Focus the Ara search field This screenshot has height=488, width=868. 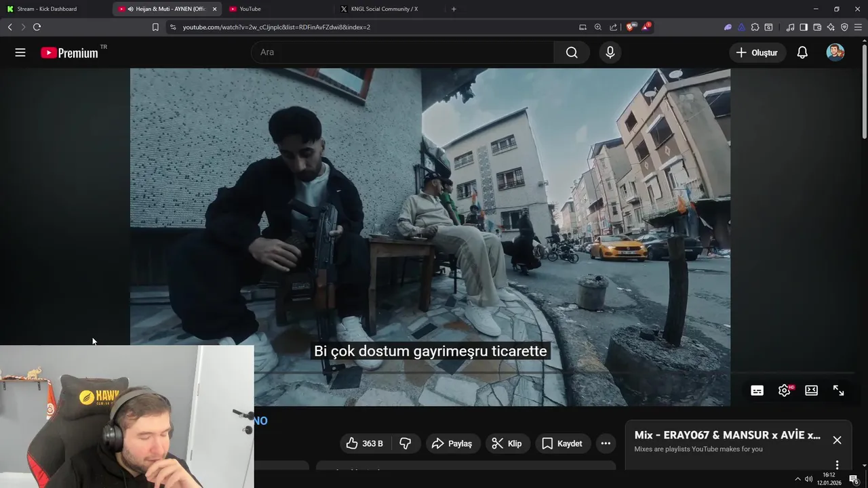click(403, 52)
